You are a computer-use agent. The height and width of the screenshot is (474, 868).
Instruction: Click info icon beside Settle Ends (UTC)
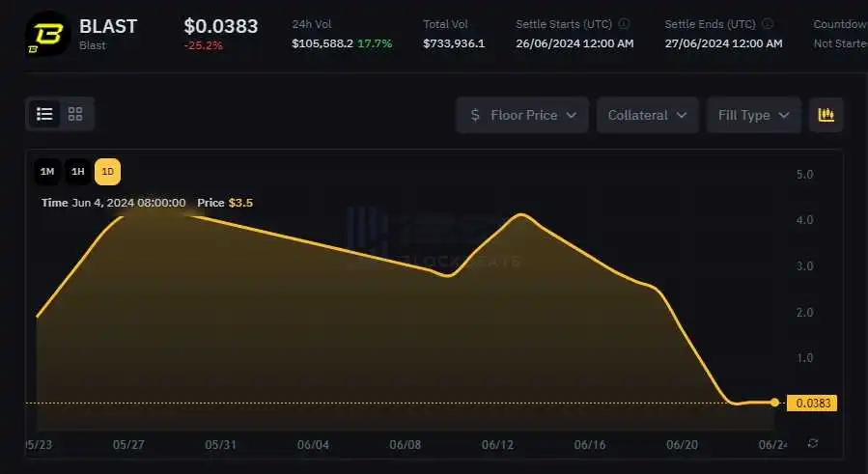(x=768, y=24)
